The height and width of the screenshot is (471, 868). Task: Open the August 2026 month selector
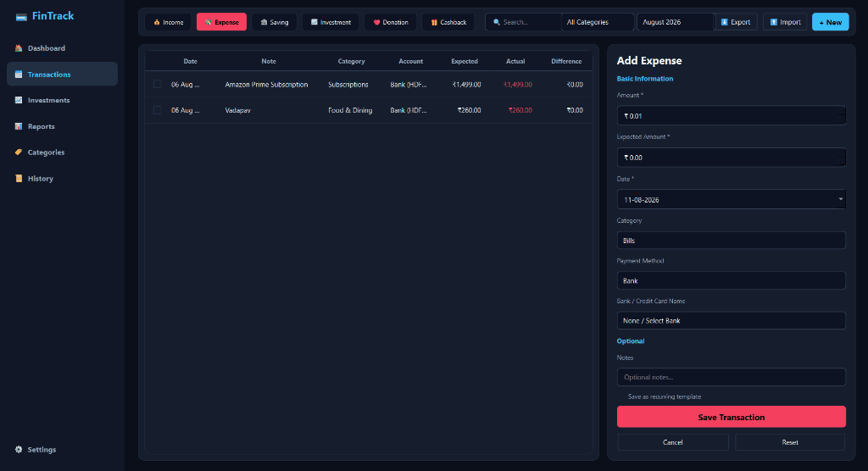point(675,22)
